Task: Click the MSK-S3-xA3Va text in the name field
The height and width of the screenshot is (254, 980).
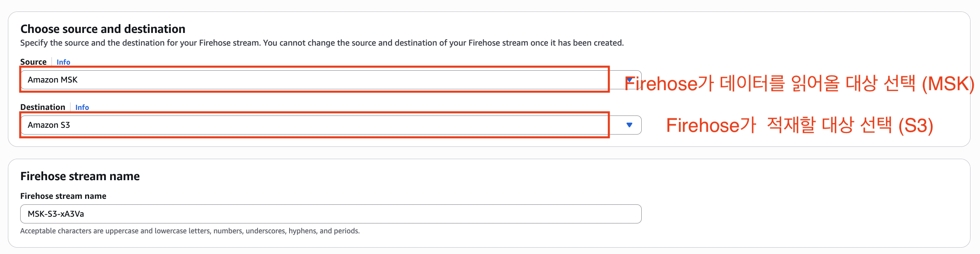Action: [56, 214]
